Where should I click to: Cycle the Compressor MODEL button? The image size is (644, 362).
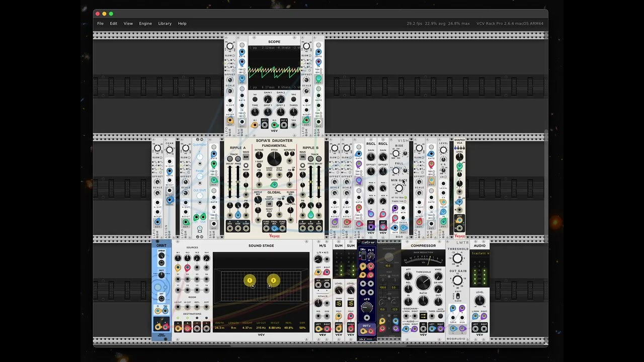click(x=423, y=316)
